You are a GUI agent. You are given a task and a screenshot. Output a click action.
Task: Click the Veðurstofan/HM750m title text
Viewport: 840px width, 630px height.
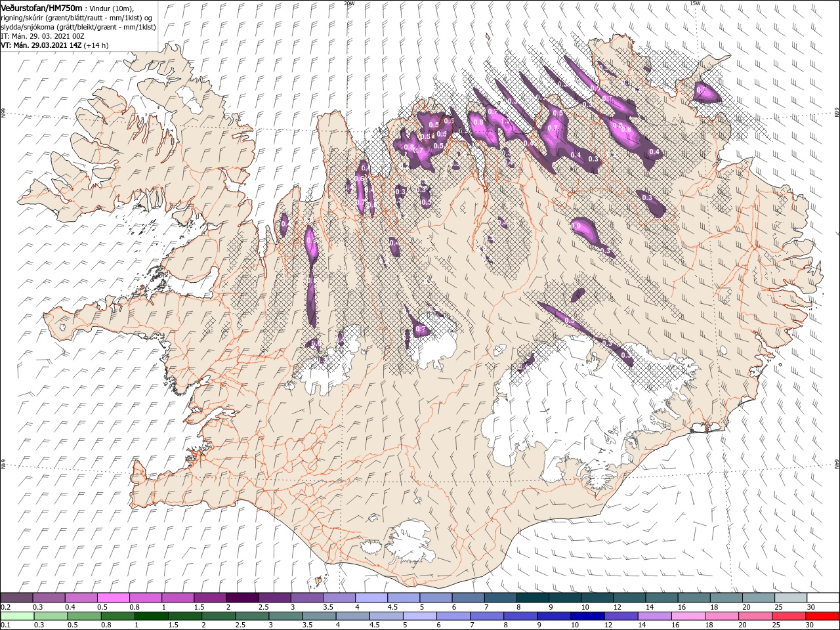coord(42,7)
